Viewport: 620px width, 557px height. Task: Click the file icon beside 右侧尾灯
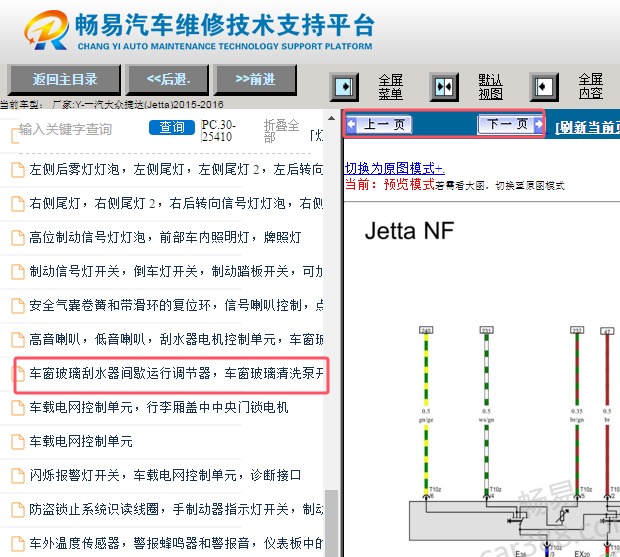coord(17,204)
